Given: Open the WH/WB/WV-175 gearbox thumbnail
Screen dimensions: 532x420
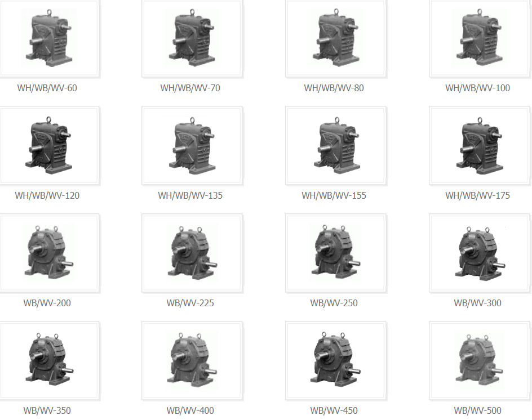Looking at the screenshot, I should tap(480, 146).
